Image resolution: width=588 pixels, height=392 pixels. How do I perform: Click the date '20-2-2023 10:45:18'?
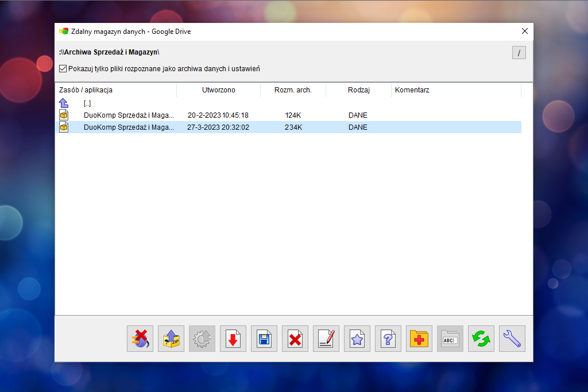[218, 115]
